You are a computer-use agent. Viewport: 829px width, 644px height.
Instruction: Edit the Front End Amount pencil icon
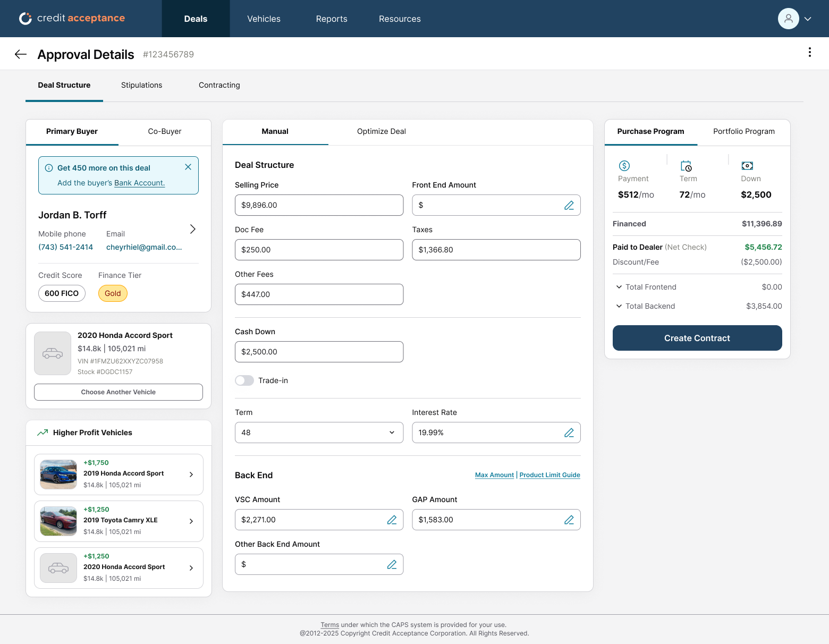[x=569, y=205]
